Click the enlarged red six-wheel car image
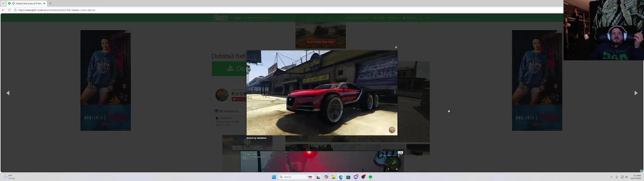The width and height of the screenshot is (644, 181). (322, 93)
